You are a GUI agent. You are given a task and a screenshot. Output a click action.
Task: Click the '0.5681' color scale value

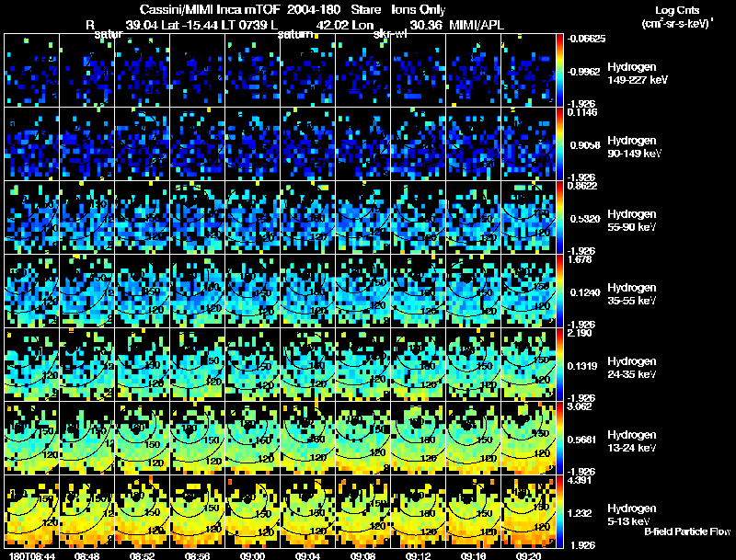click(x=582, y=440)
